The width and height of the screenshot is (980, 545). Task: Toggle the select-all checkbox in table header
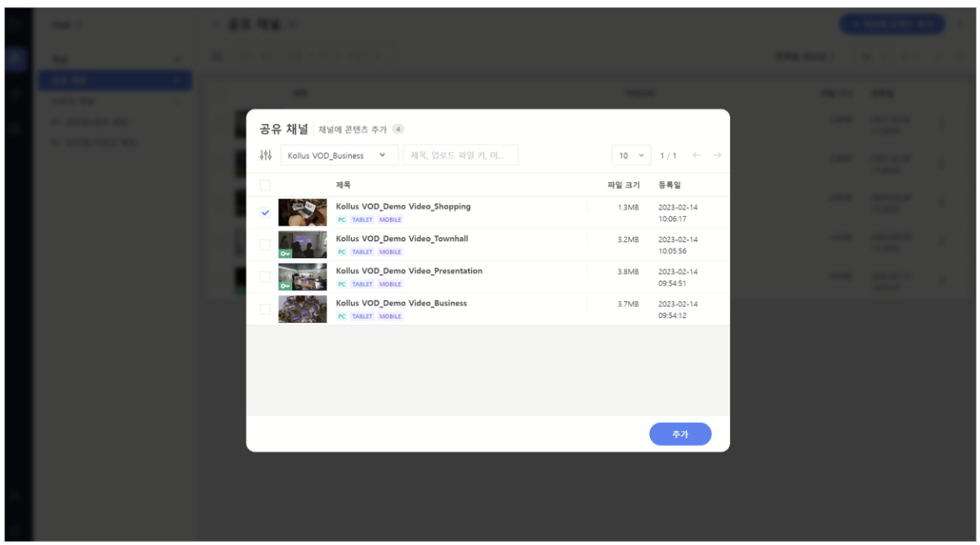coord(265,185)
